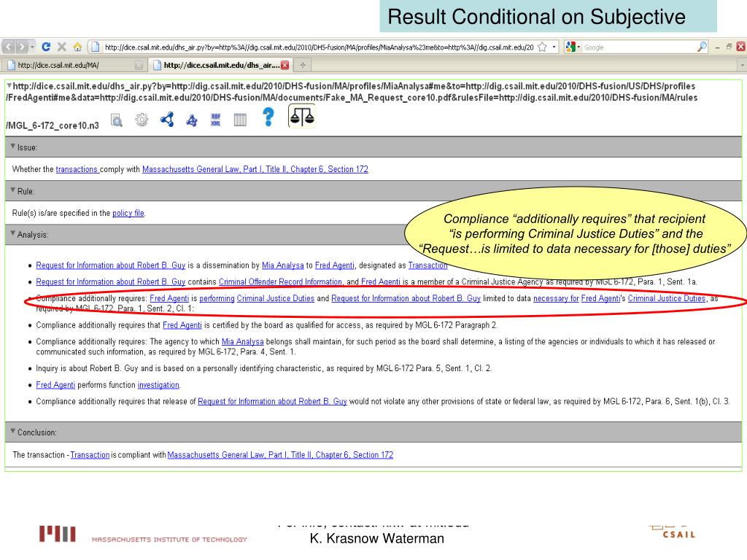This screenshot has height=560, width=747.
Task: Reload the page with the refresh icon
Action: tap(46, 47)
